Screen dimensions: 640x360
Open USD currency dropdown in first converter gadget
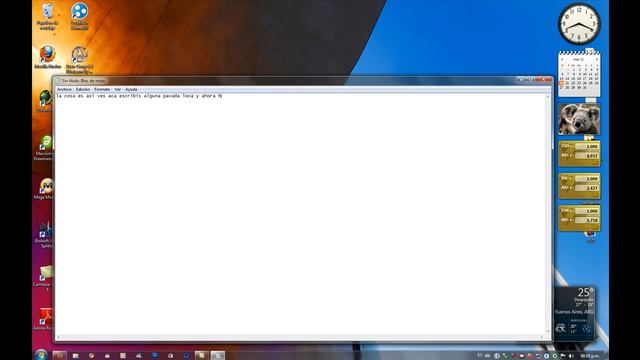567,146
